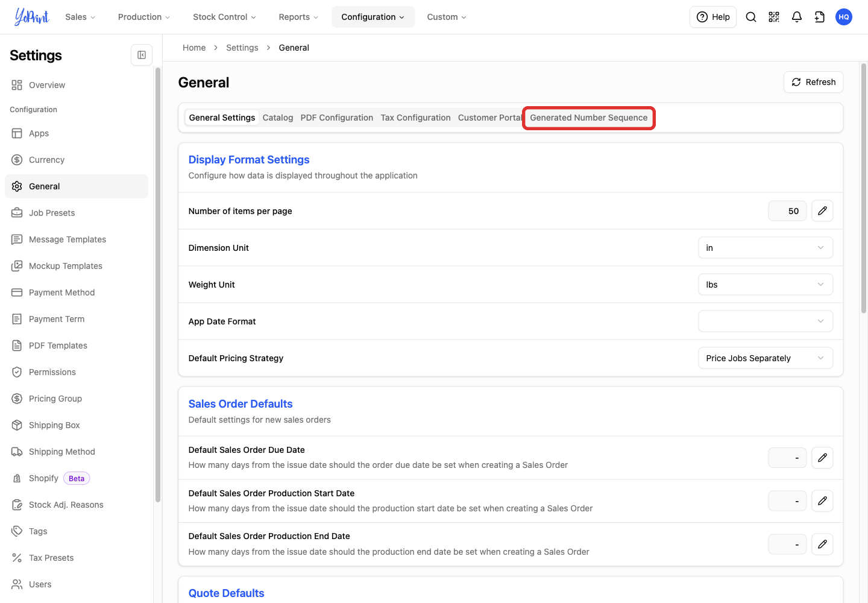This screenshot has height=603, width=868.
Task: Edit Default Sales Order Production Start Date
Action: (822, 501)
